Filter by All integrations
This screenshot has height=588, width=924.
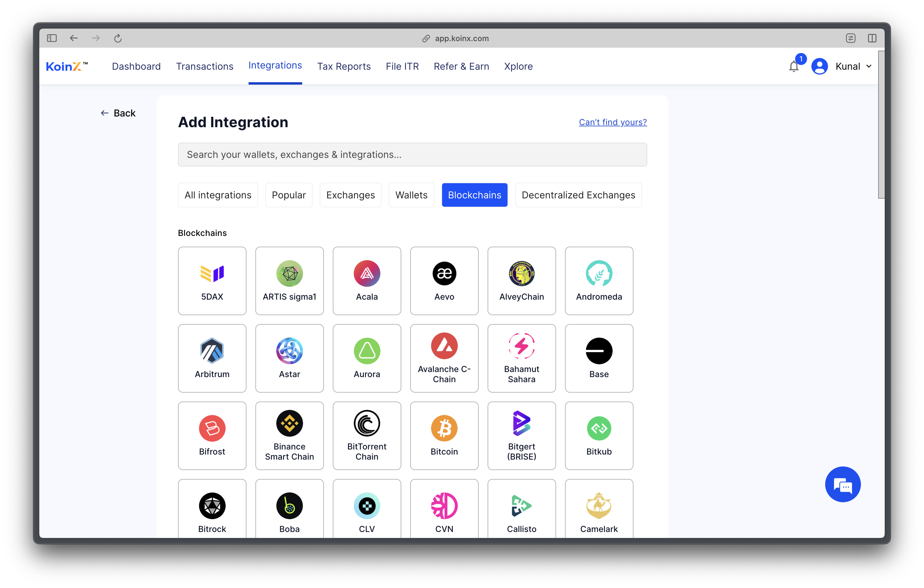click(218, 195)
